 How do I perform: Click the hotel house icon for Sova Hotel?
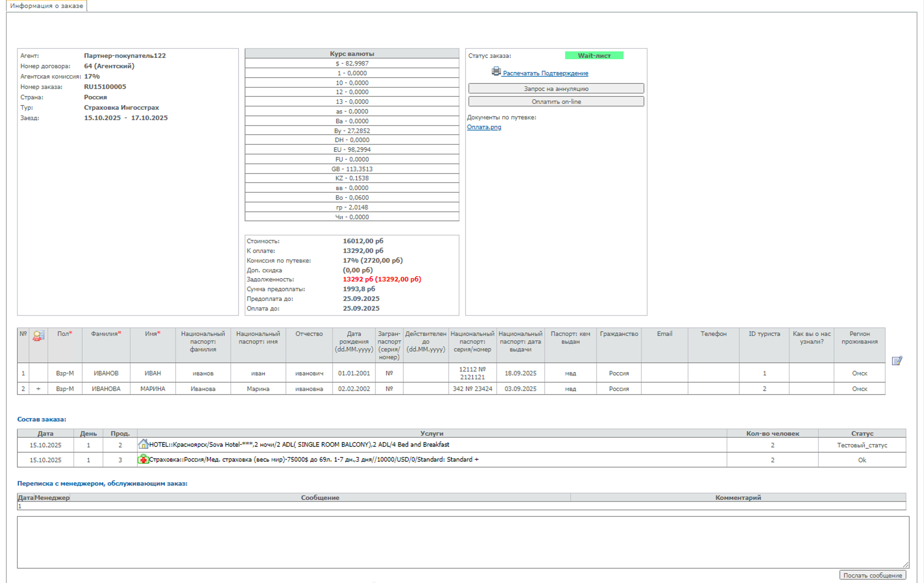143,444
